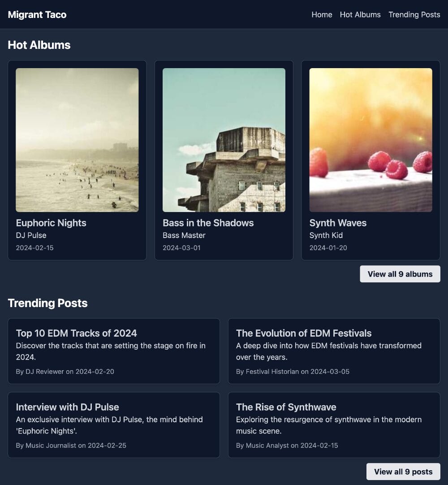Open Trending Posts nav link
This screenshot has height=485, width=448.
(414, 14)
